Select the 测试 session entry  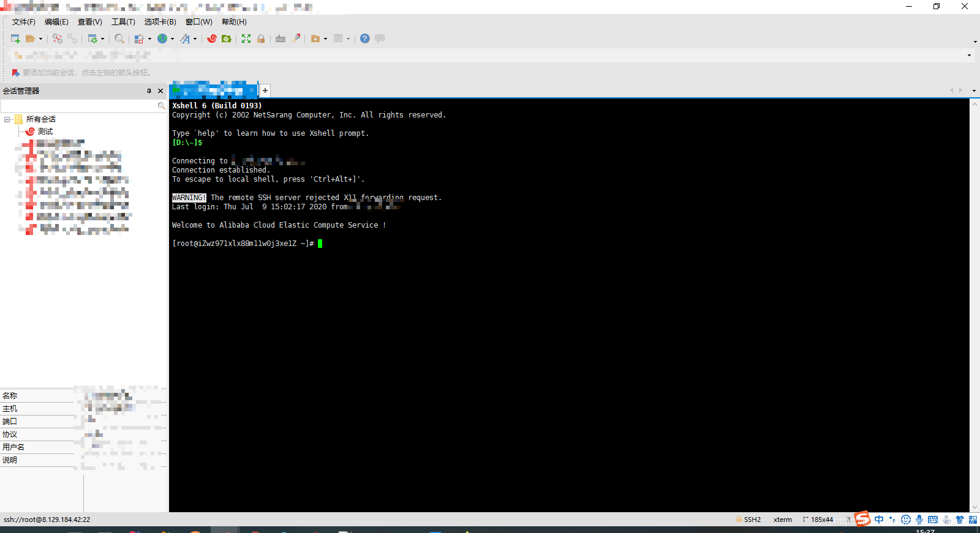coord(45,132)
